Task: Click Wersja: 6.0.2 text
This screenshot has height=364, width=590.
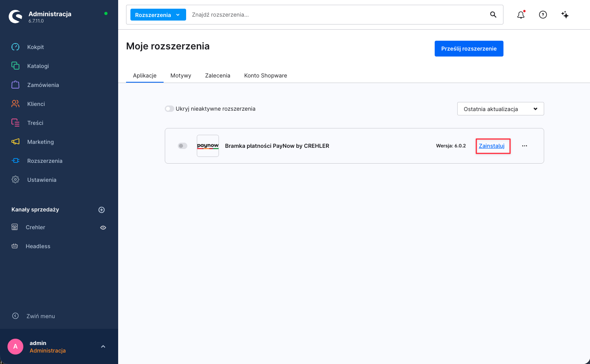Action: click(x=451, y=146)
